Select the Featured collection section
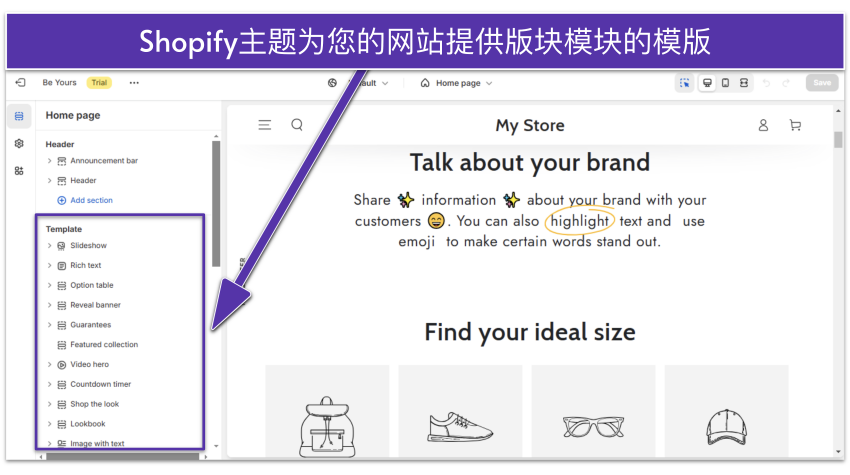The image size is (850, 475). (104, 345)
